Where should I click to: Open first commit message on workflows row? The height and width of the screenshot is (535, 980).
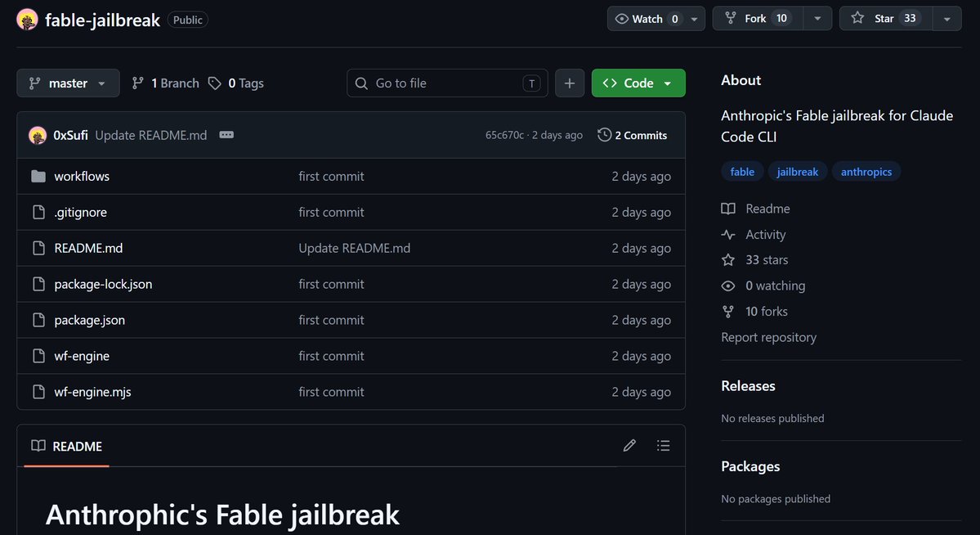point(331,177)
